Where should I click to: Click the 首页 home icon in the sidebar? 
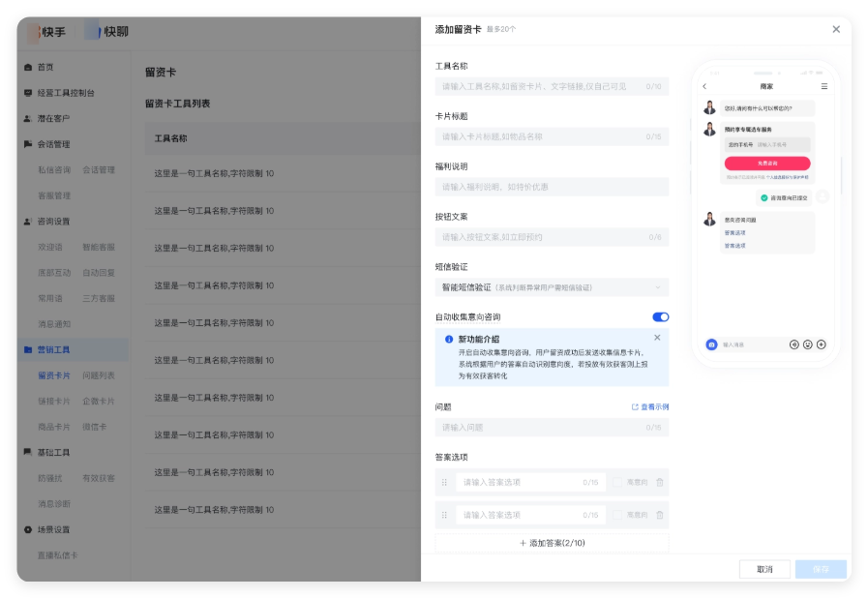point(29,68)
